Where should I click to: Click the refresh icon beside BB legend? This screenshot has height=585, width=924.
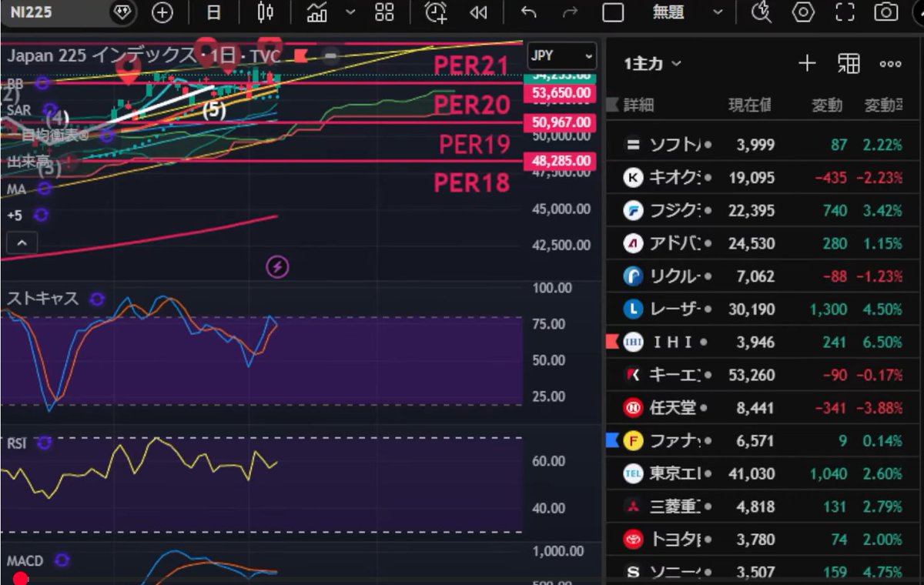[x=43, y=82]
